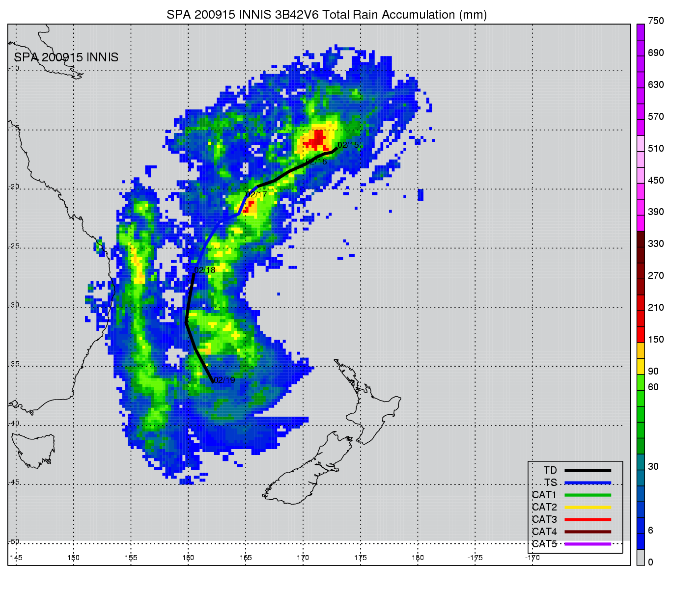This screenshot has width=700, height=590.
Task: Click the 02/16 track date label
Action: 316,161
